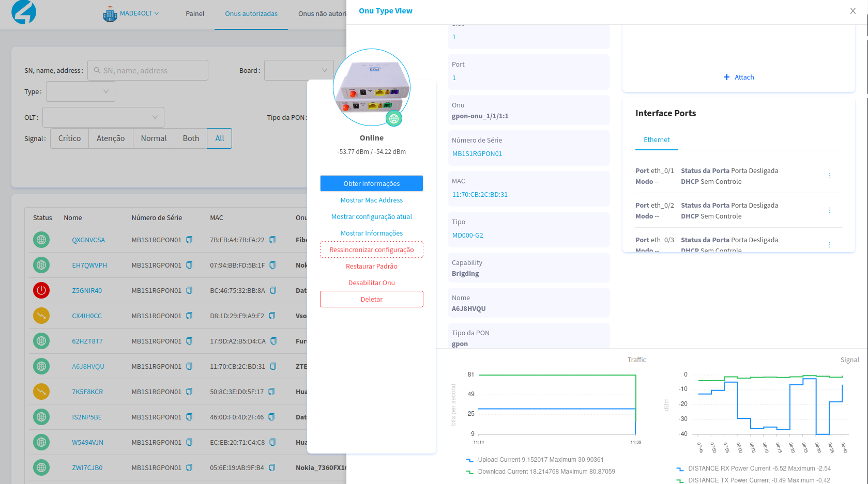The image size is (868, 484).
Task: Toggle DISTANCE RX Power legend entry
Action: pyautogui.click(x=754, y=469)
